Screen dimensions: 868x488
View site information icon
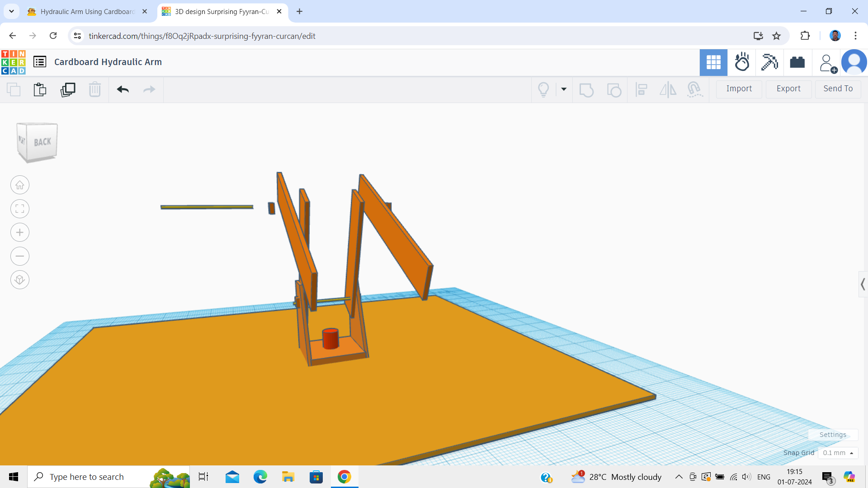(77, 36)
